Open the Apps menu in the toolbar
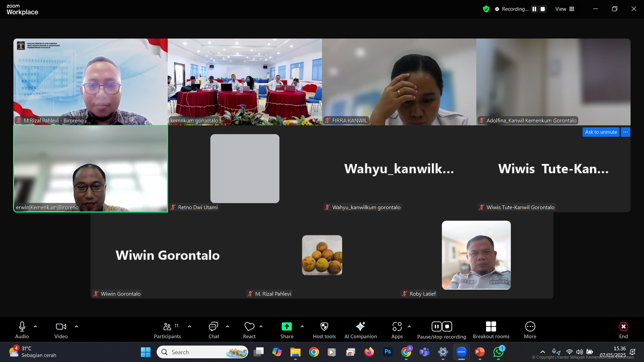 (x=397, y=327)
